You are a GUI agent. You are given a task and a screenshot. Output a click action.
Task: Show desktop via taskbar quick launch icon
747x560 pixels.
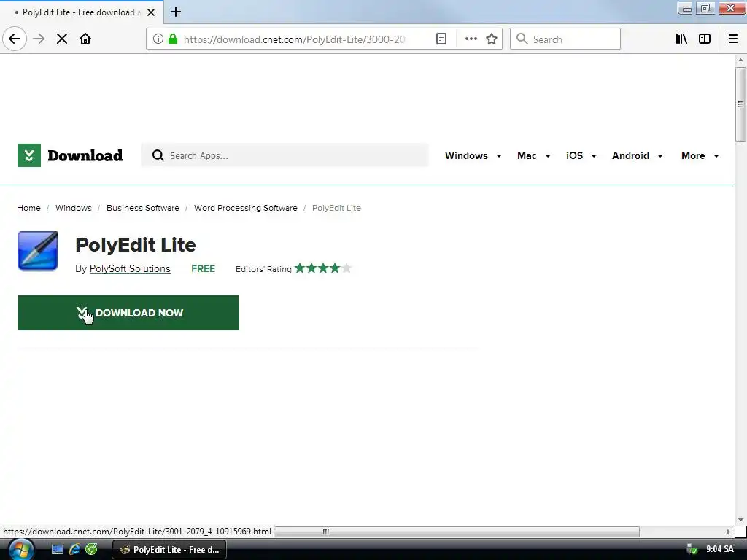(58, 550)
